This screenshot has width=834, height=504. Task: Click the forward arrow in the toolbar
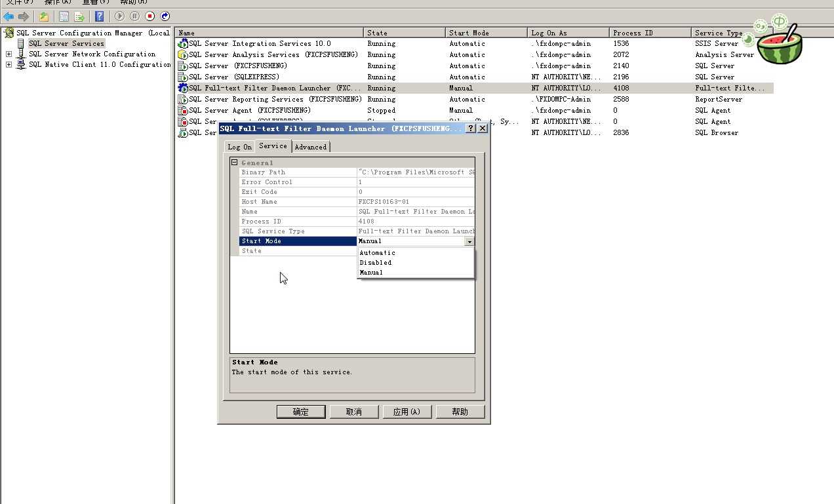point(24,16)
